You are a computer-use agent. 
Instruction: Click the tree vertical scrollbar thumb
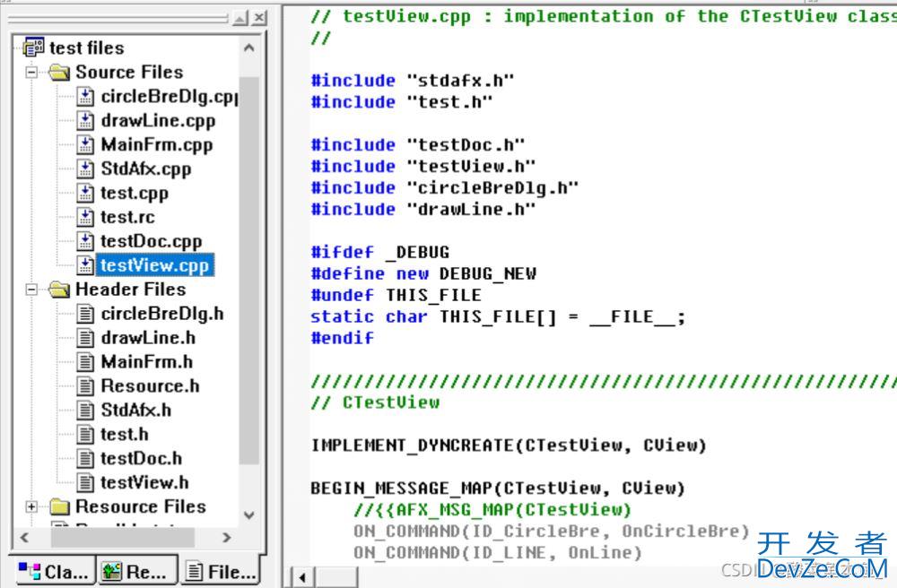tap(248, 270)
